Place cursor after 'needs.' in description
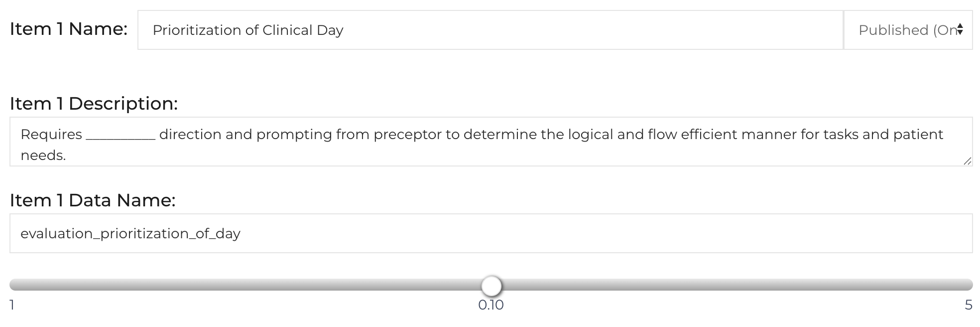The width and height of the screenshot is (980, 327). [67, 156]
